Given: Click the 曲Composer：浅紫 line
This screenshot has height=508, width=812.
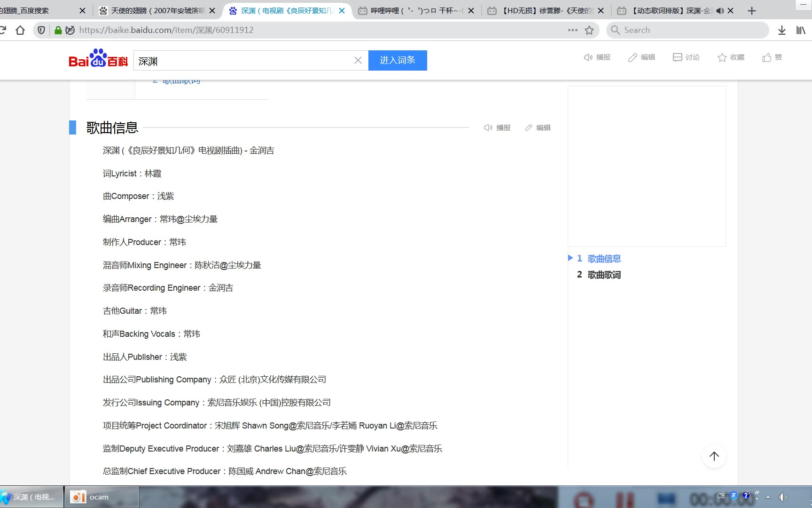Looking at the screenshot, I should pyautogui.click(x=139, y=196).
